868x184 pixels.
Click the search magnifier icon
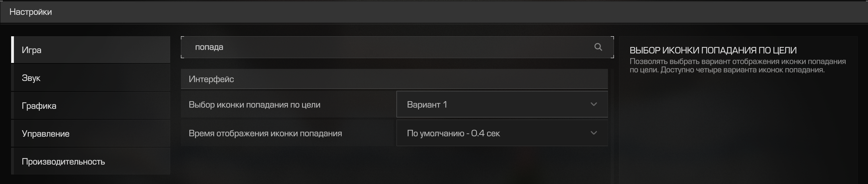598,47
